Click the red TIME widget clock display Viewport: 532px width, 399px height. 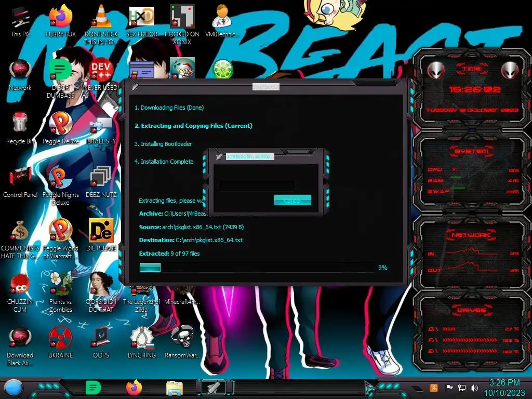[475, 89]
